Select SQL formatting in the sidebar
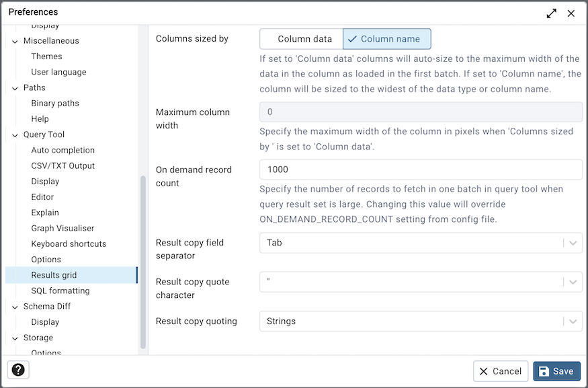This screenshot has height=388, width=588. pos(60,290)
